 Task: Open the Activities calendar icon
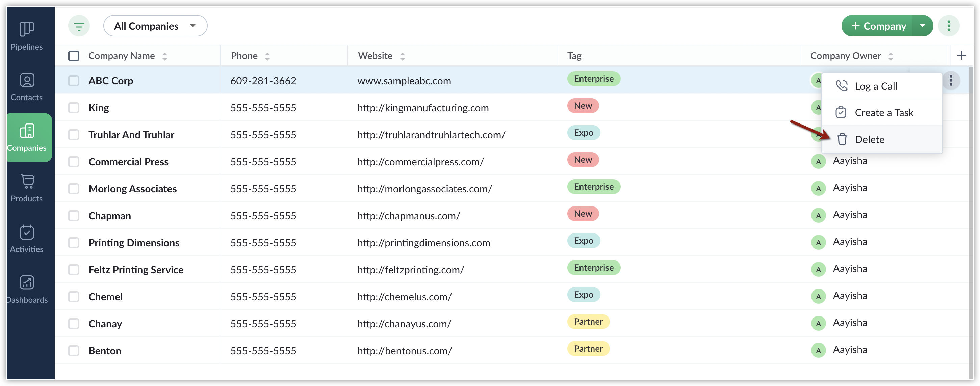point(27,232)
